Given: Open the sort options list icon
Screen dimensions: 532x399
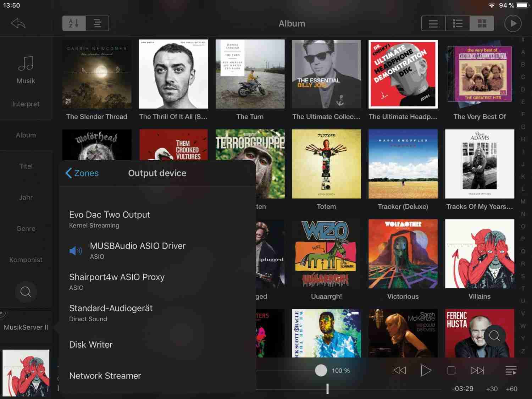Looking at the screenshot, I should coord(97,23).
